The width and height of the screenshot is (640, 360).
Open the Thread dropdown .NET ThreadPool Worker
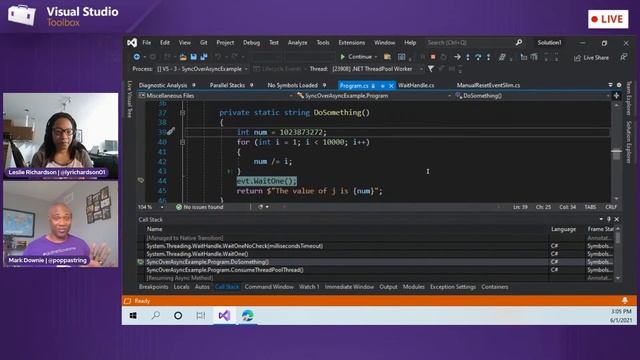point(377,69)
